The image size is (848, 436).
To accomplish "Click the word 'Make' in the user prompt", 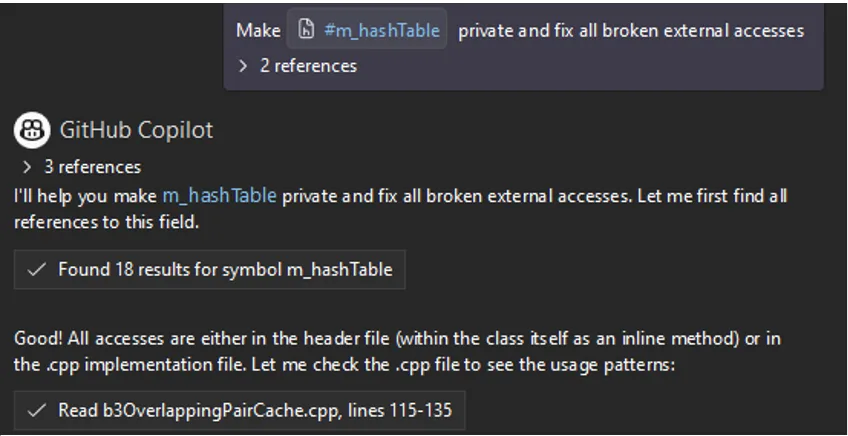I will [x=258, y=30].
